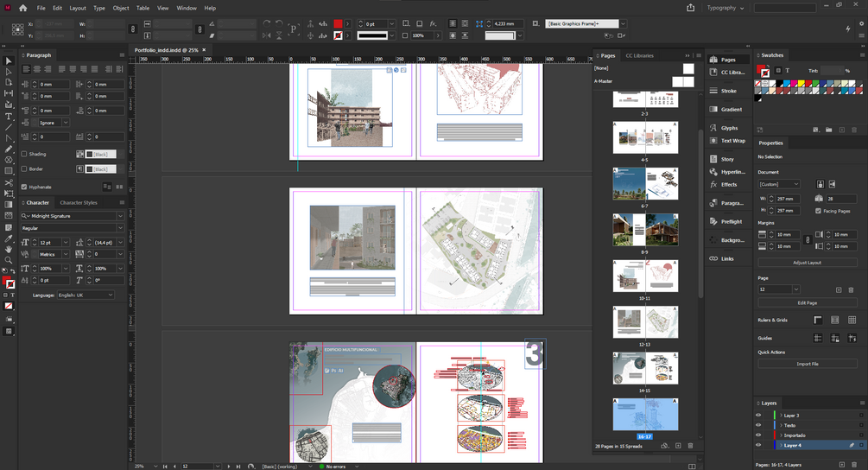Image resolution: width=868 pixels, height=470 pixels.
Task: Create a new page in Pages panel
Action: (678, 446)
